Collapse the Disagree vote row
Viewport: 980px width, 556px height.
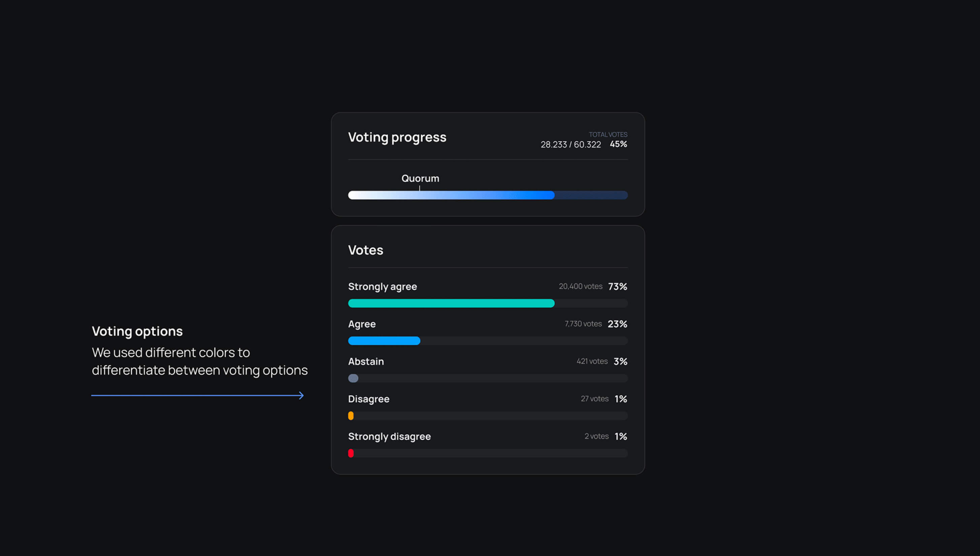369,399
